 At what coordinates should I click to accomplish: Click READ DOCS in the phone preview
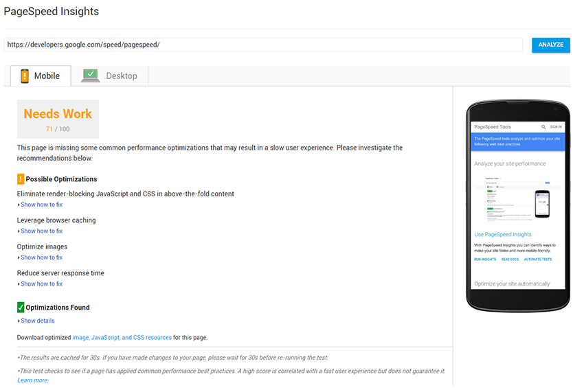click(510, 259)
